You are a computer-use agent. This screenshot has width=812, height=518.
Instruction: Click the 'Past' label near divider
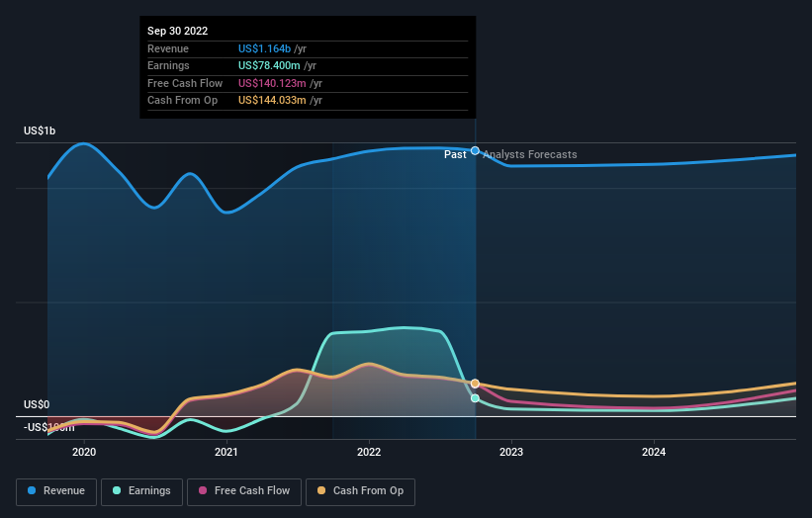(x=455, y=154)
